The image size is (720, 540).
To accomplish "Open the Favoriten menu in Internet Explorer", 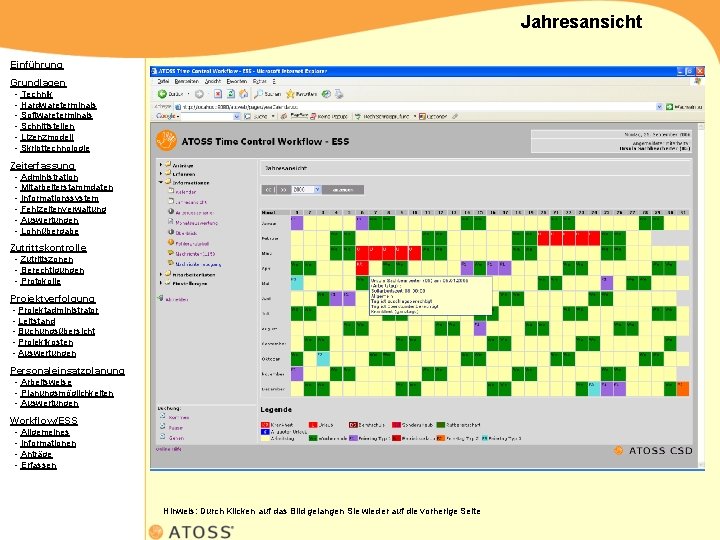I will tap(237, 82).
